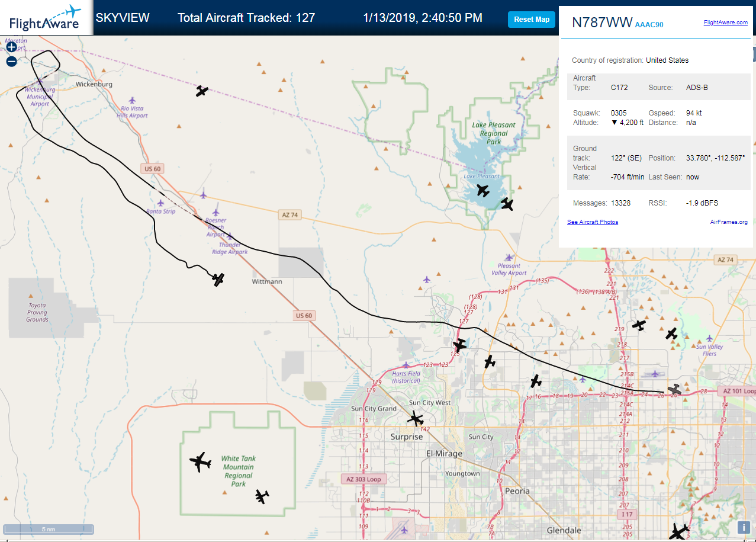Click the ADS-B source value
Image resolution: width=756 pixels, height=542 pixels.
click(697, 88)
